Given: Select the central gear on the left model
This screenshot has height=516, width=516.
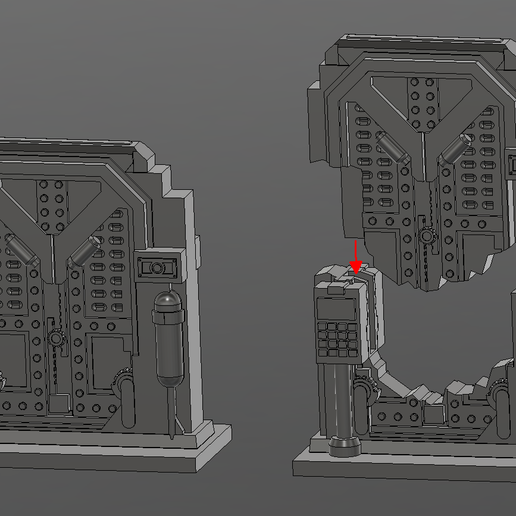Looking at the screenshot, I should [56, 339].
